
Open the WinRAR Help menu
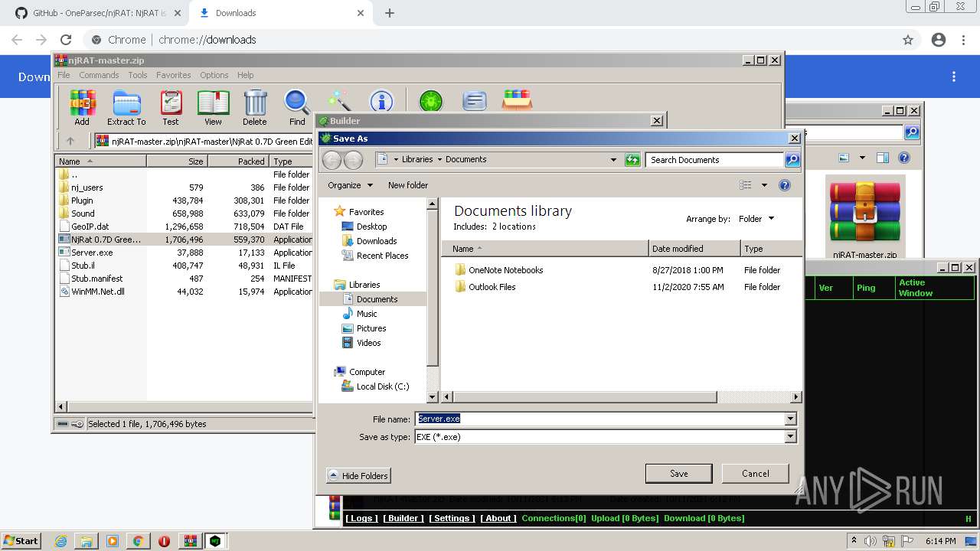click(245, 75)
